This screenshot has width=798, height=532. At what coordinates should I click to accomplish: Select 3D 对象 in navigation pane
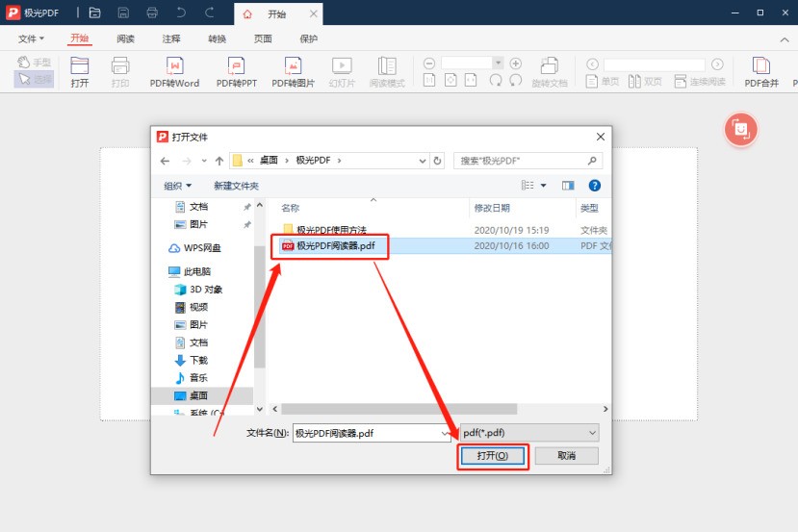click(199, 290)
